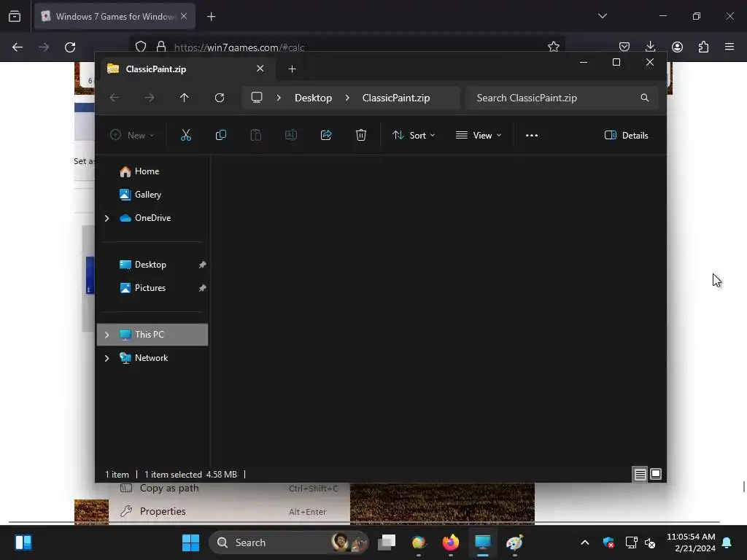Click the search magnifier in Explorer search box

coord(645,98)
